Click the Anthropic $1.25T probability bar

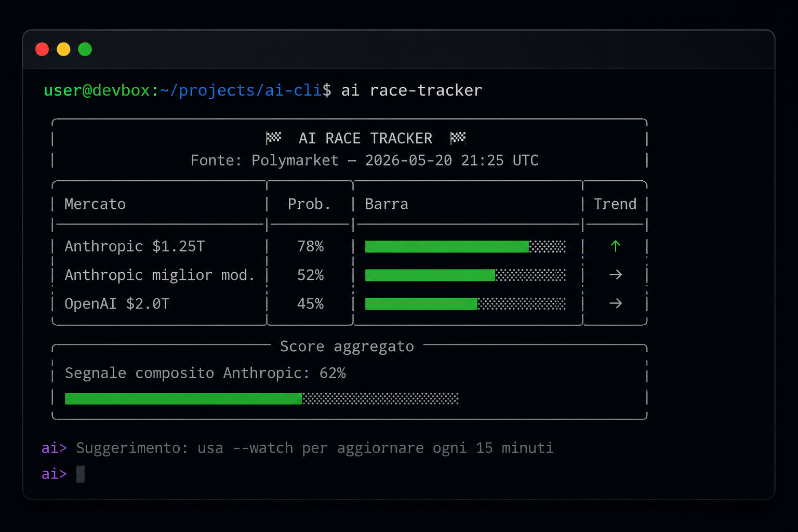[465, 246]
